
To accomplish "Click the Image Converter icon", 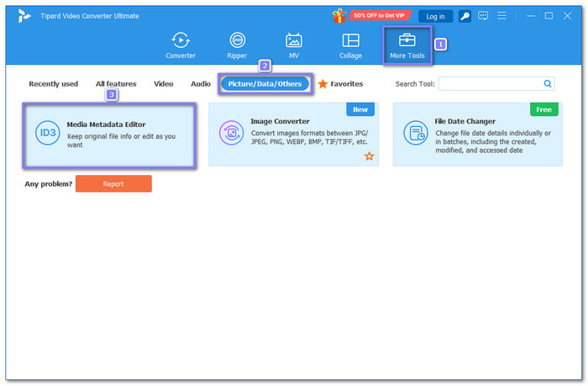I will point(231,133).
